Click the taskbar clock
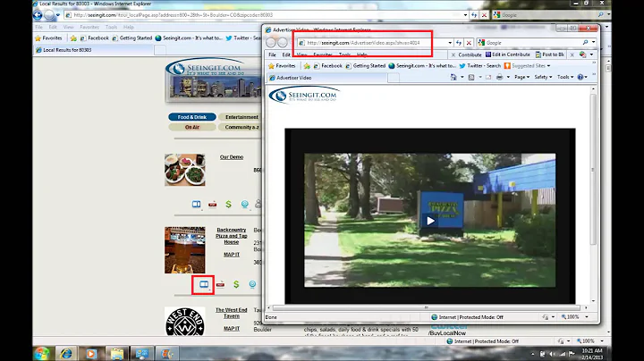644x361 pixels. click(592, 354)
